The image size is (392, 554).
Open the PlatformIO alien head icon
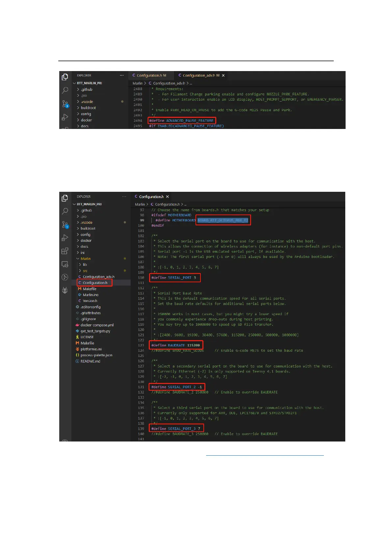point(65,290)
